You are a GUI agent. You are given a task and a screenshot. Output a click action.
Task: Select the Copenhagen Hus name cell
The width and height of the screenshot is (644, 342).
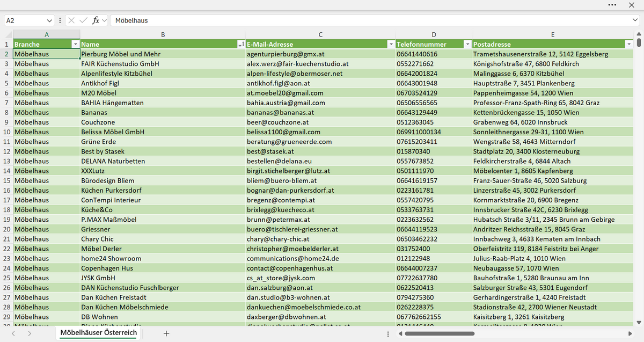click(163, 268)
